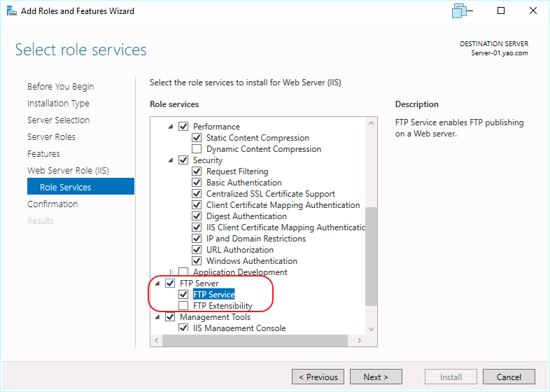Cancel the Add Roles wizard
This screenshot has width=550, height=392.
point(509,377)
